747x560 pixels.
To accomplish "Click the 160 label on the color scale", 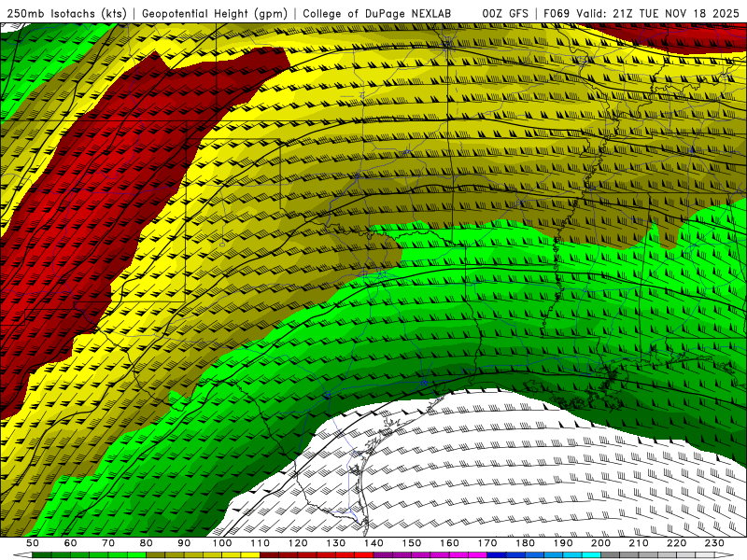I will pos(450,543).
